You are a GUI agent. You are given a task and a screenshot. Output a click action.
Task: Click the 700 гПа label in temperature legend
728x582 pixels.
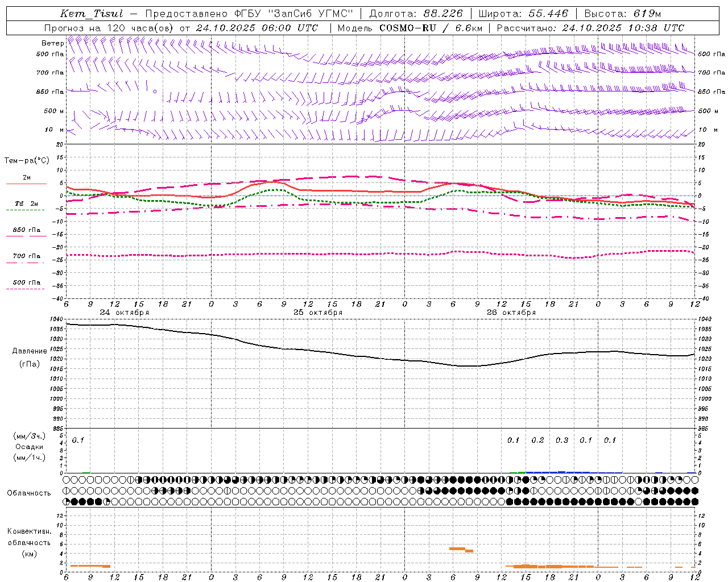[x=27, y=256]
